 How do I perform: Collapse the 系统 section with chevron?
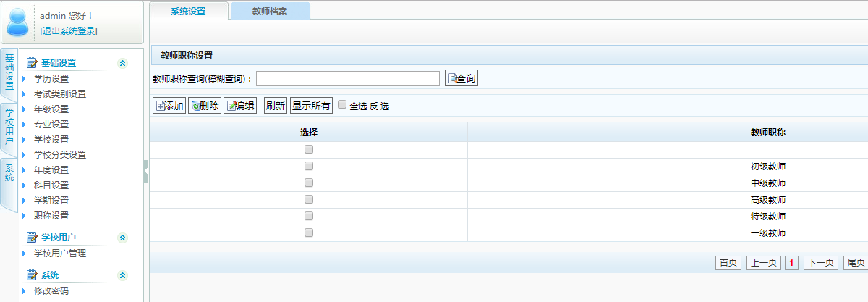coord(122,275)
